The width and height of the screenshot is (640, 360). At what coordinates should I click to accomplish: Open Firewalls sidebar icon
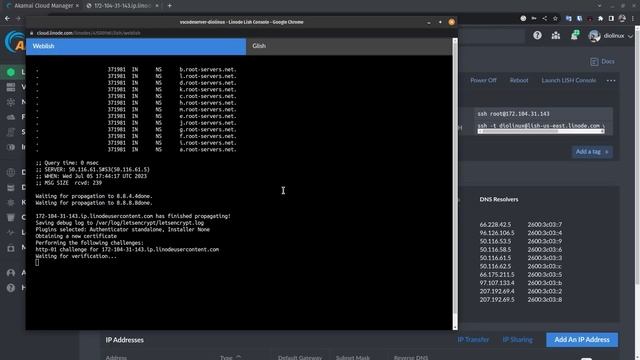click(x=11, y=117)
